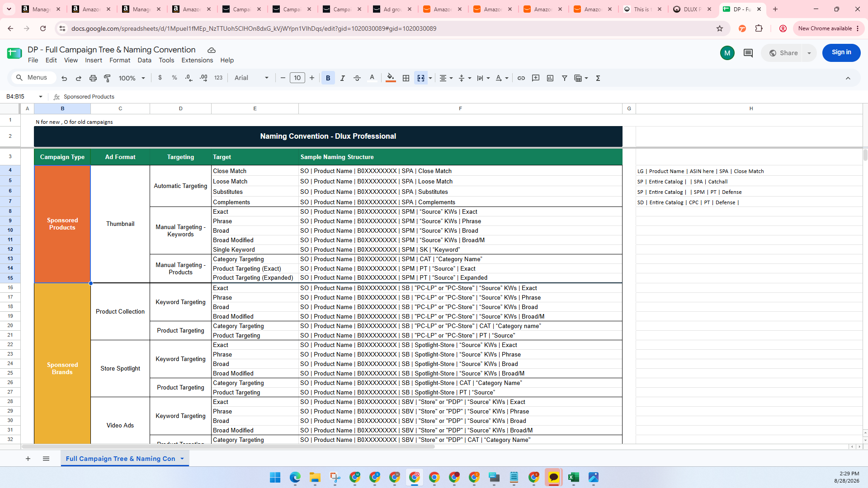
Task: Click the font size input field
Action: coord(297,78)
